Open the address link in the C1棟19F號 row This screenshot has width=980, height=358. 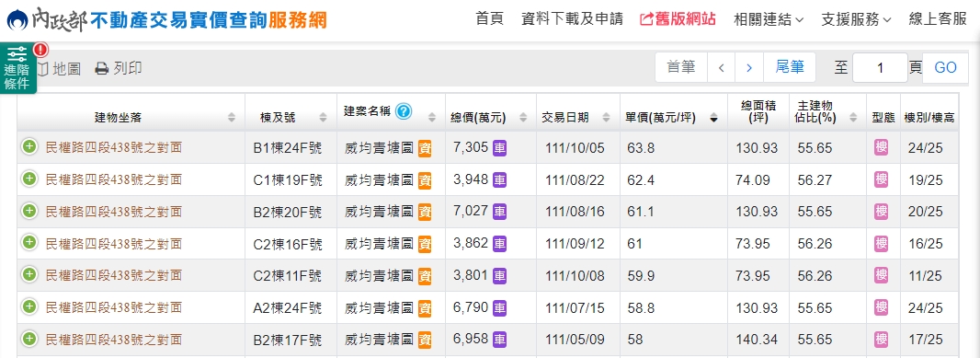click(114, 179)
